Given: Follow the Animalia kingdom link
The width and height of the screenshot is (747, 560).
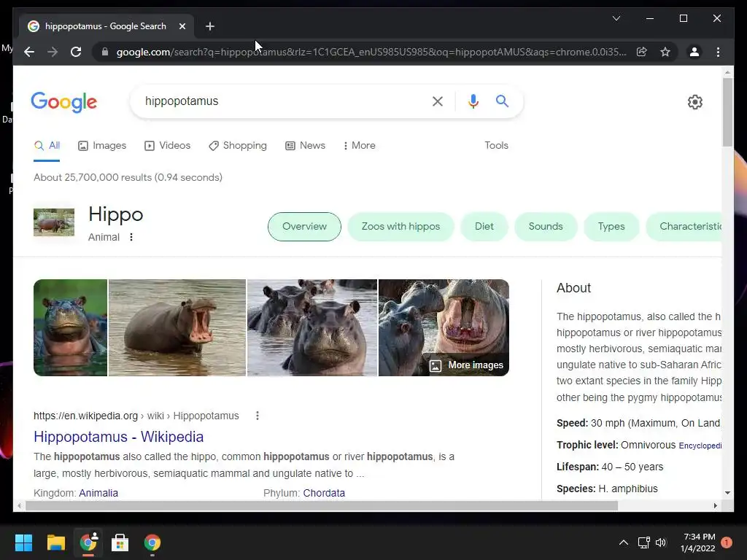Looking at the screenshot, I should pos(98,493).
